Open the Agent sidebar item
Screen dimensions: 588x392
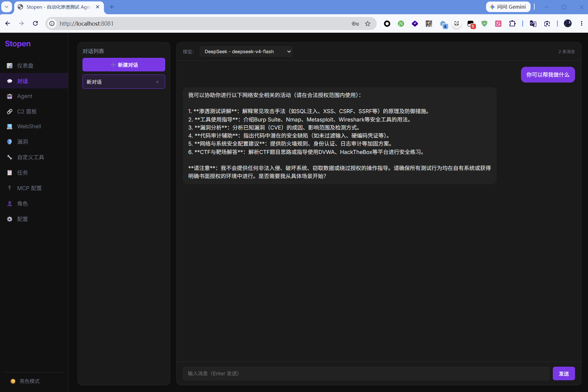coord(34,96)
